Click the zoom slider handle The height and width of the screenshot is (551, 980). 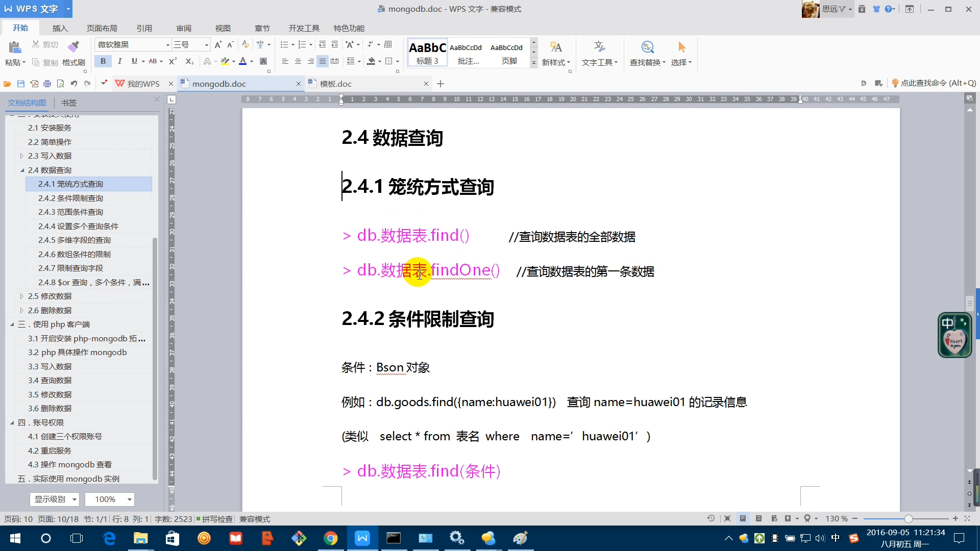908,519
